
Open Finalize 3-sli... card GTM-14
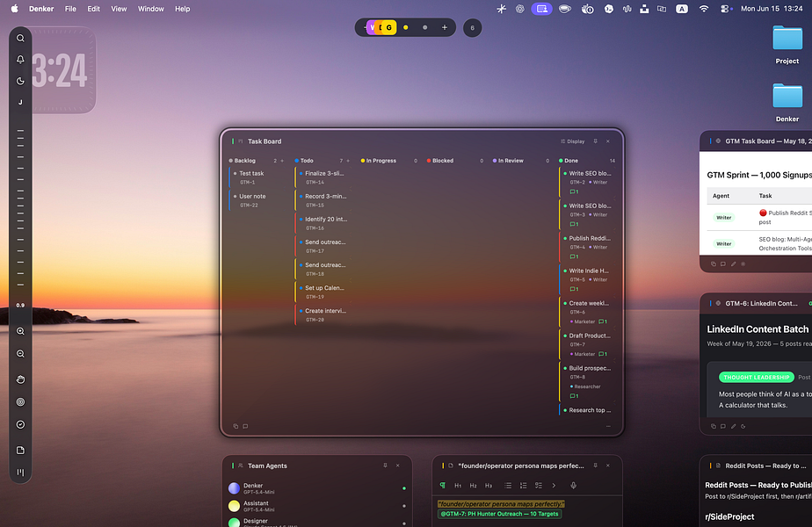click(x=323, y=177)
